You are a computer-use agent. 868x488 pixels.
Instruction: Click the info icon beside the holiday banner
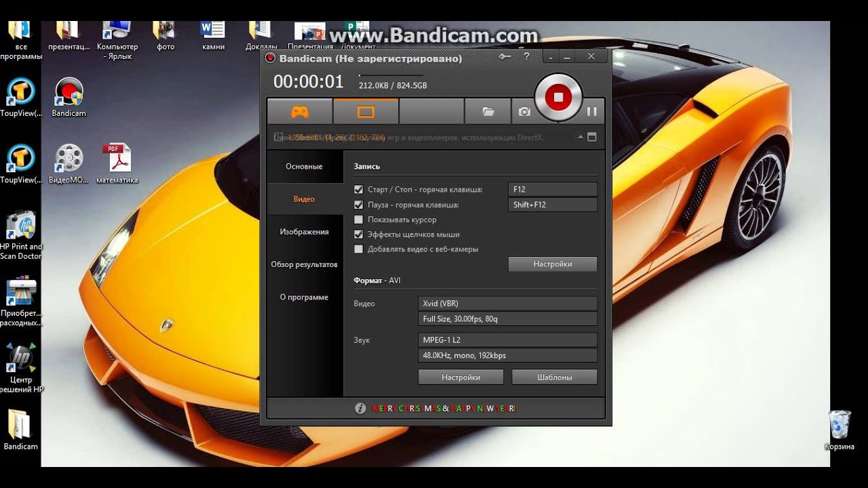point(361,408)
